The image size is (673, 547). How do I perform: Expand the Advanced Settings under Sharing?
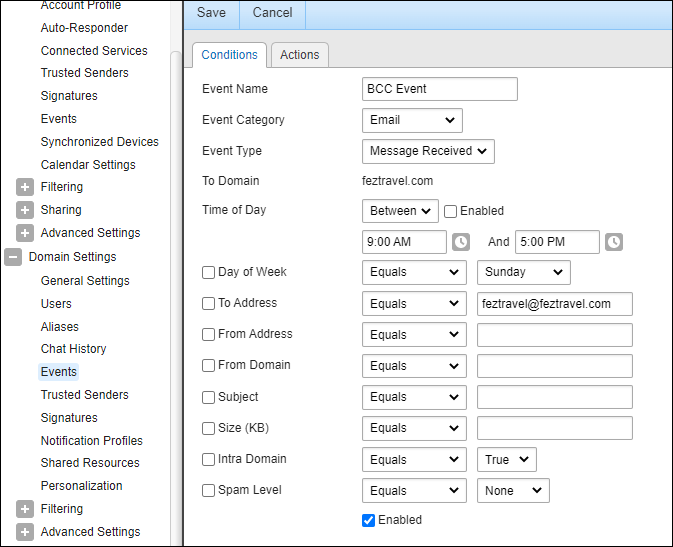pyautogui.click(x=25, y=233)
